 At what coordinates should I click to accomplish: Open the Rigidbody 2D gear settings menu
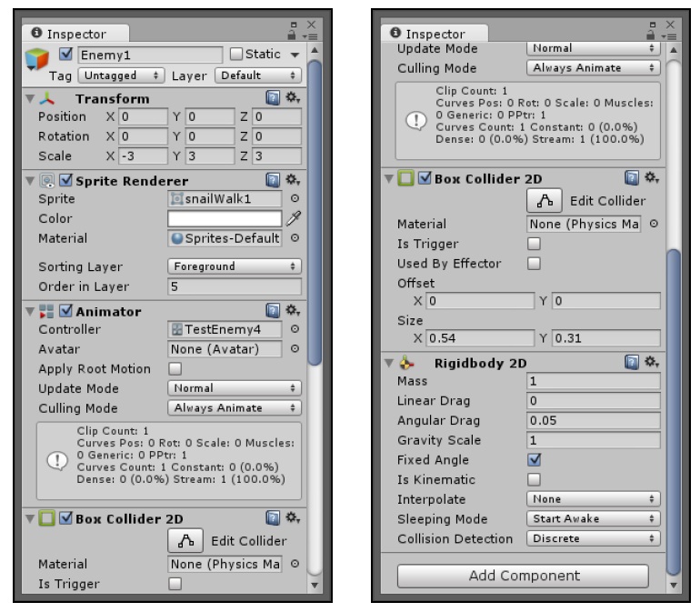point(652,362)
